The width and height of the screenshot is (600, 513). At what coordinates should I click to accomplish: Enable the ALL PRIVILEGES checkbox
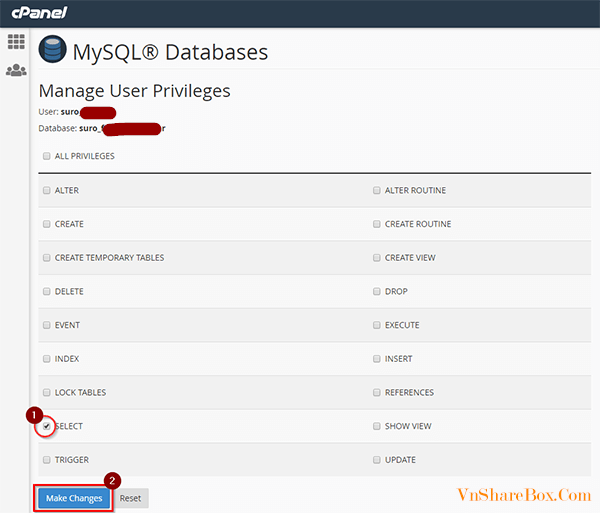tap(47, 157)
